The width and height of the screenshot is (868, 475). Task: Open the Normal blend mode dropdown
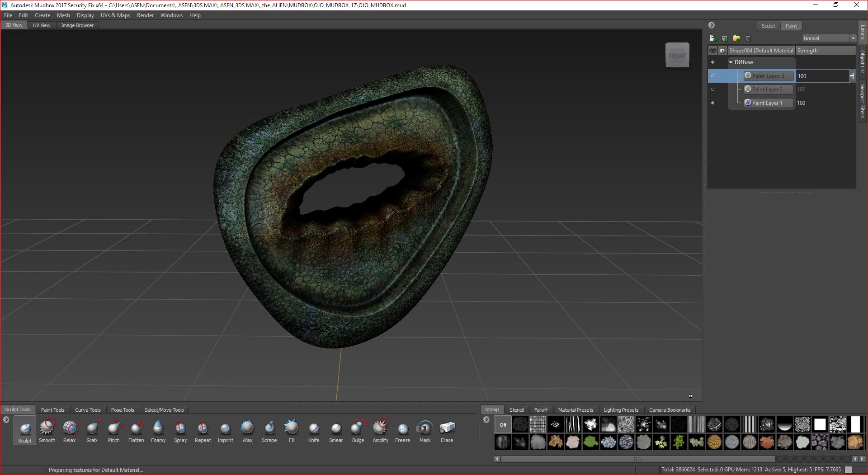829,38
